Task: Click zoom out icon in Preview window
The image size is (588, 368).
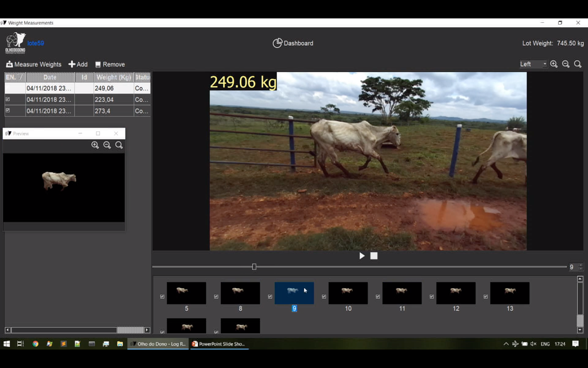Action: tap(107, 145)
